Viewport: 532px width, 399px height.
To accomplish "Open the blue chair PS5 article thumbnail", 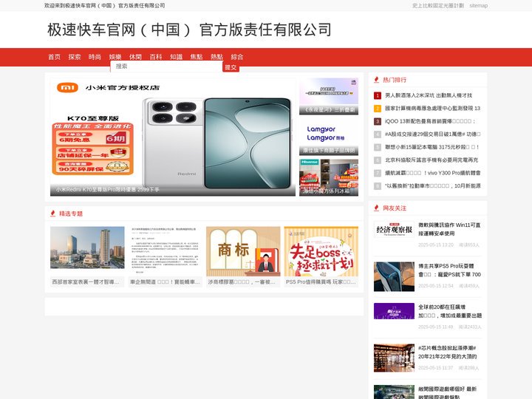I will [394, 276].
